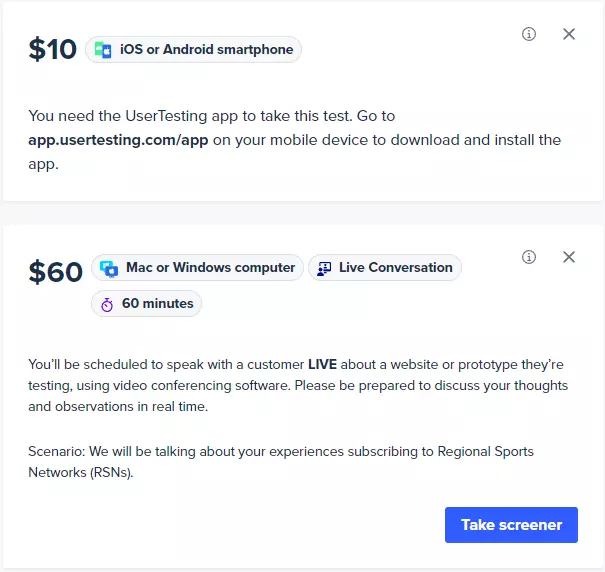605x572 pixels.
Task: Select the Live Conversation tag
Action: 385,267
